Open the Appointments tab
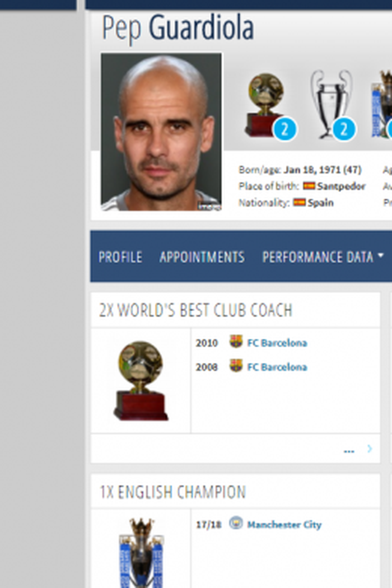The image size is (392, 588). 202,257
